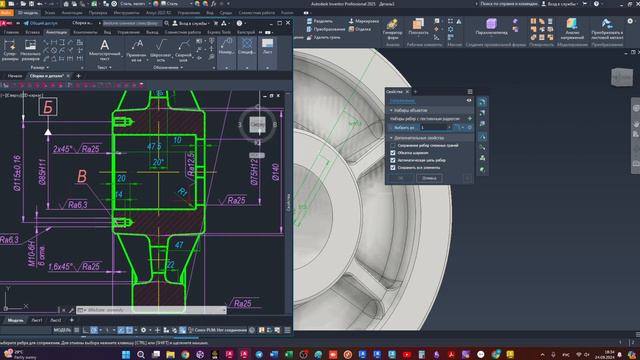Click the fillet radius value input field

tap(433, 127)
